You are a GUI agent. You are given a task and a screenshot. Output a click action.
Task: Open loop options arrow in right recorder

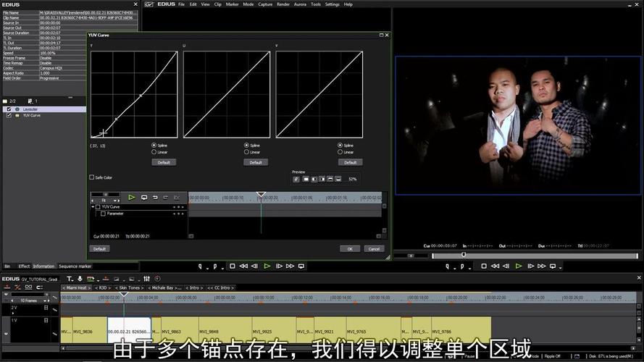click(560, 268)
